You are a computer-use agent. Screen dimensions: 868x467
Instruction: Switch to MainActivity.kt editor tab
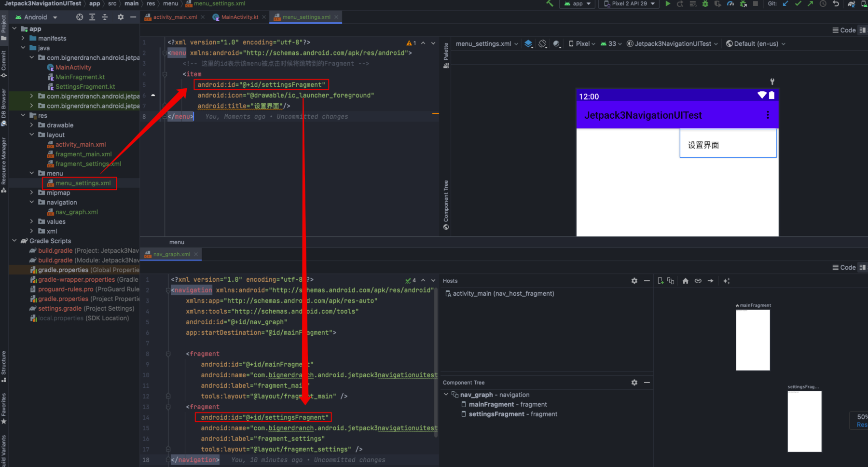(240, 17)
